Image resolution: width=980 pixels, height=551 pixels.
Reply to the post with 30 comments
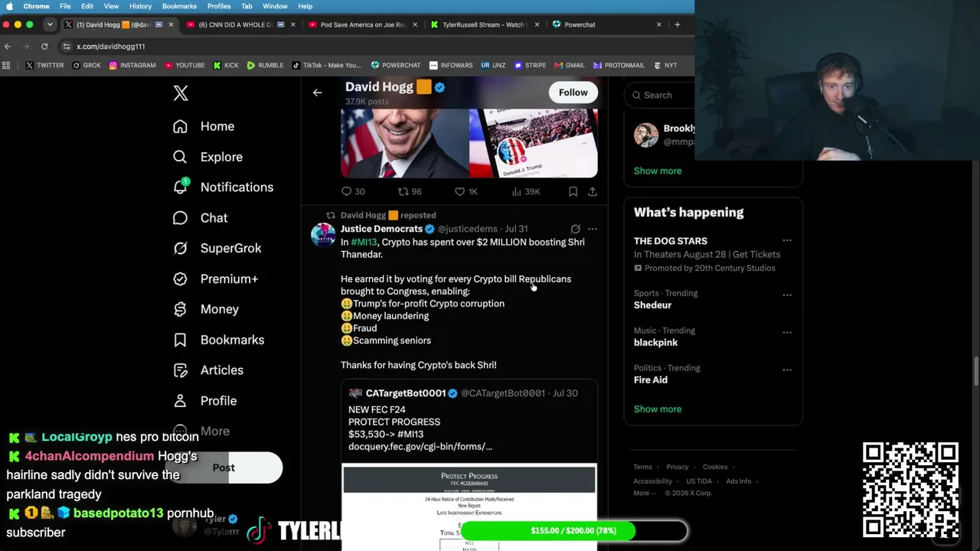click(x=353, y=191)
